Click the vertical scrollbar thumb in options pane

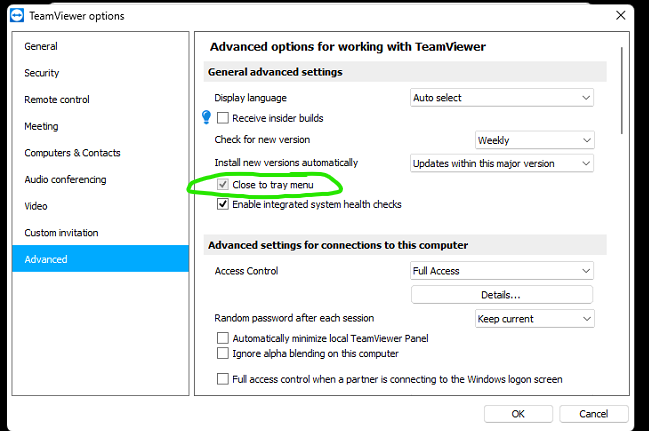tap(622, 91)
